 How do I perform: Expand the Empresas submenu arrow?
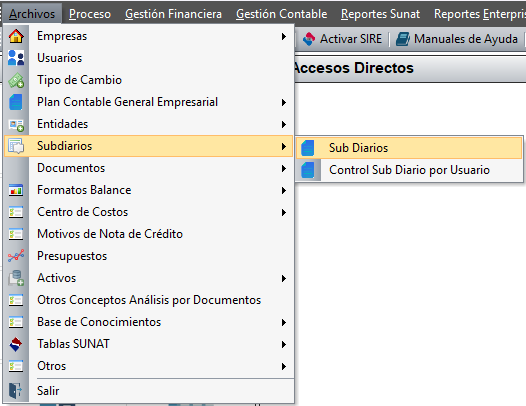click(x=284, y=36)
